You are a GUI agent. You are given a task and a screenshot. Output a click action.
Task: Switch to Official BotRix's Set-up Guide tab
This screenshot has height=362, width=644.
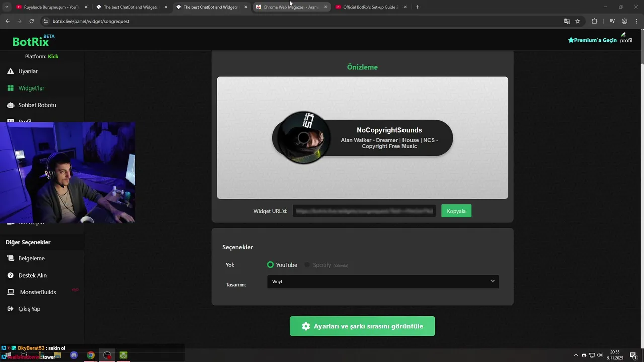pyautogui.click(x=370, y=7)
